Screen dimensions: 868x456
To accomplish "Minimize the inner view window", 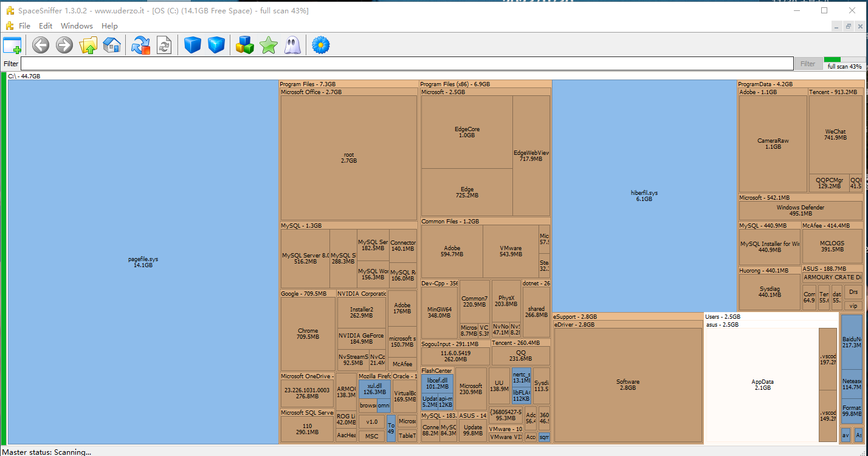I will (836, 26).
